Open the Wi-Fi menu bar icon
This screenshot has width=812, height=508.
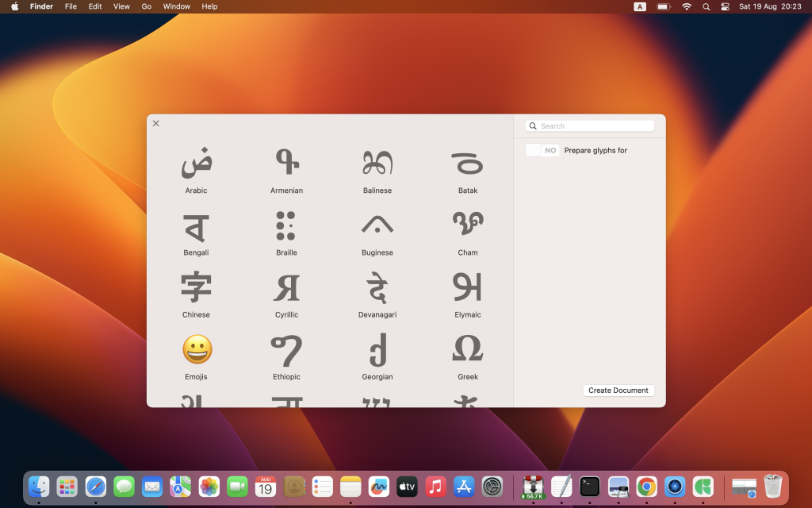coord(687,6)
